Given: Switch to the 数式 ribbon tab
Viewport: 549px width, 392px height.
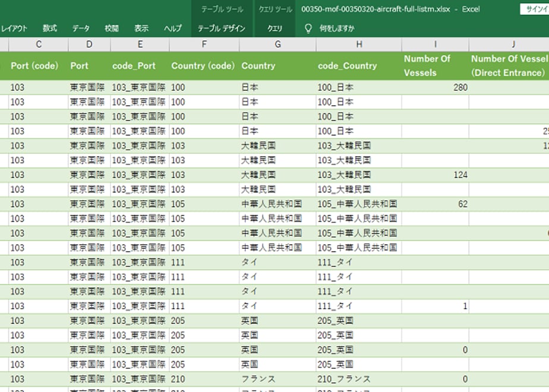Looking at the screenshot, I should tap(50, 29).
